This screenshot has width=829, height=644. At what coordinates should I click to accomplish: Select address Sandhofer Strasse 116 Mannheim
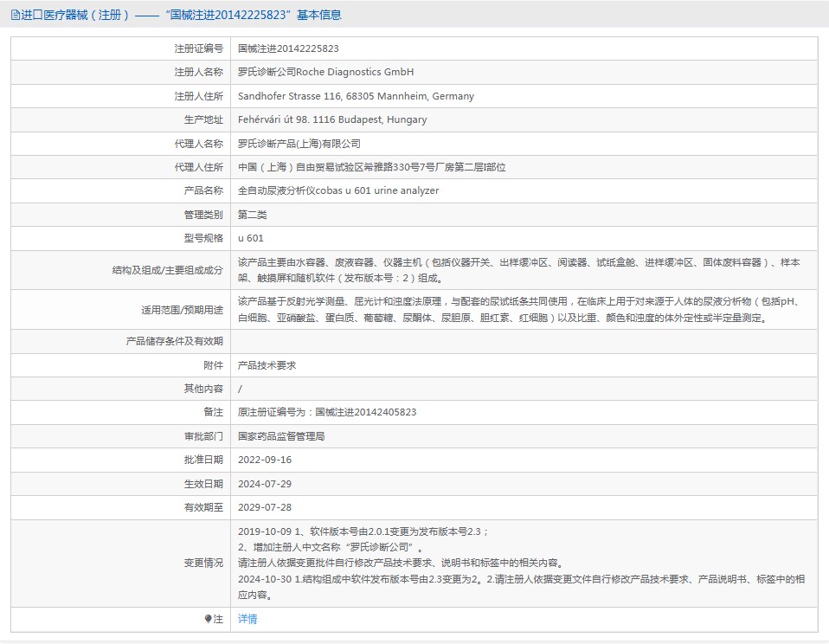[356, 96]
